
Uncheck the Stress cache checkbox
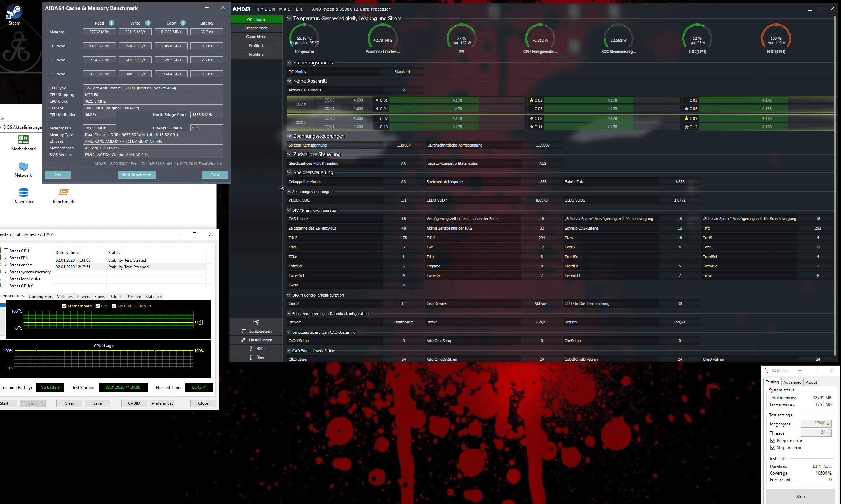click(x=6, y=265)
